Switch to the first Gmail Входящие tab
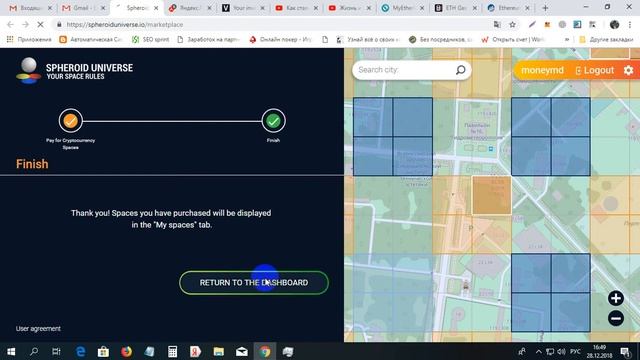The image size is (640, 360). click(31, 8)
